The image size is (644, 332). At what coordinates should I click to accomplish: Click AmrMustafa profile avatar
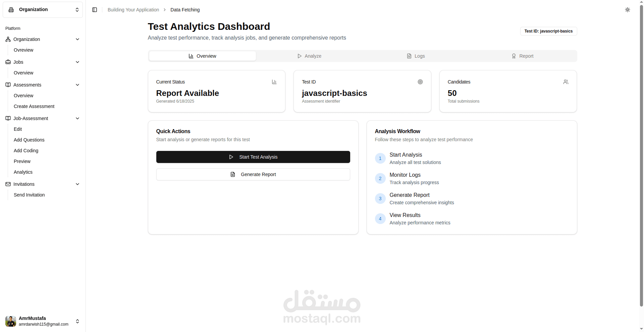coord(11,321)
